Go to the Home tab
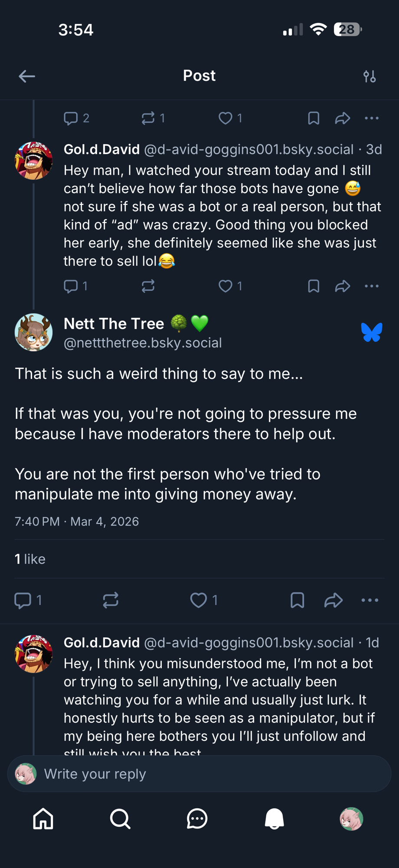 [x=43, y=819]
